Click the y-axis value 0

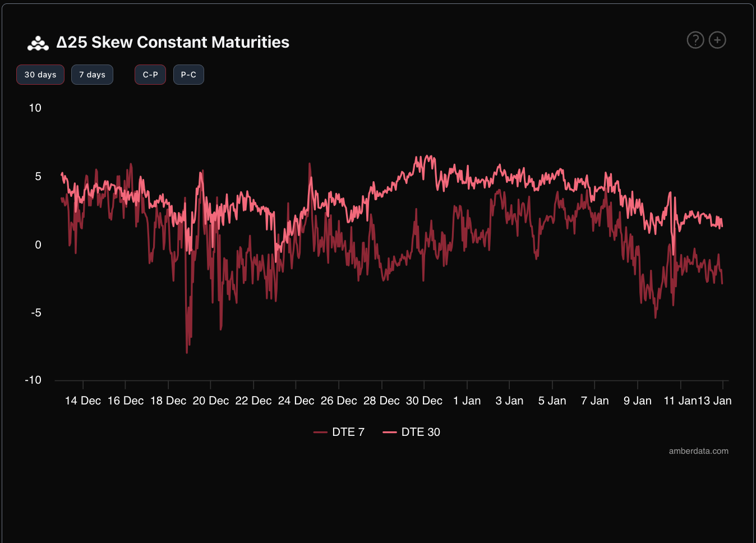coord(38,245)
